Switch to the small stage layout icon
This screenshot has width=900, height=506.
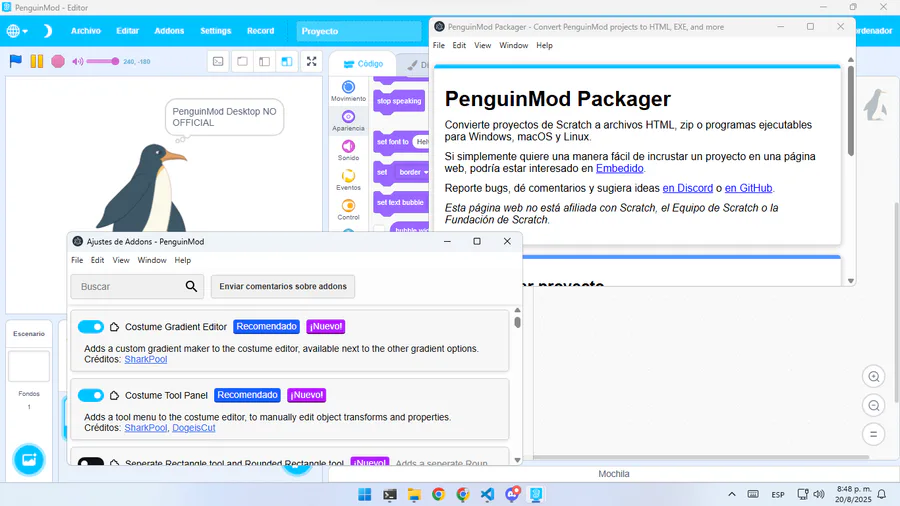tap(242, 61)
